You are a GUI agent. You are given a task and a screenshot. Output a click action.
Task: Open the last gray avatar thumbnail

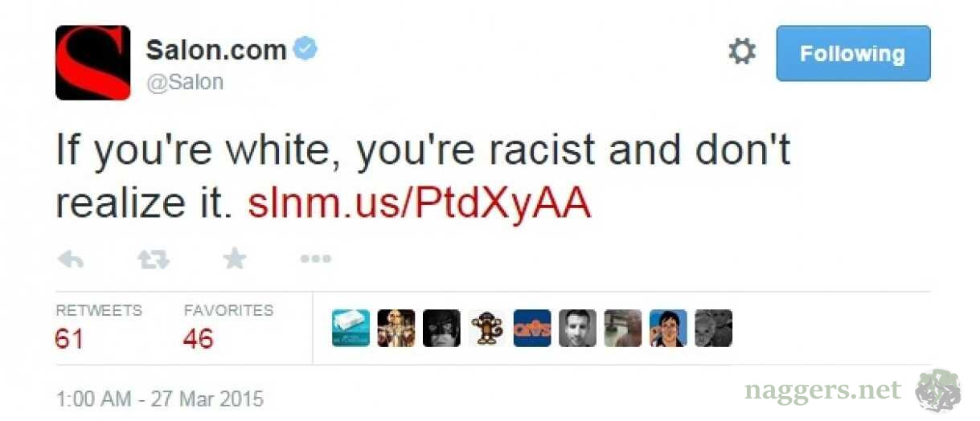point(713,328)
